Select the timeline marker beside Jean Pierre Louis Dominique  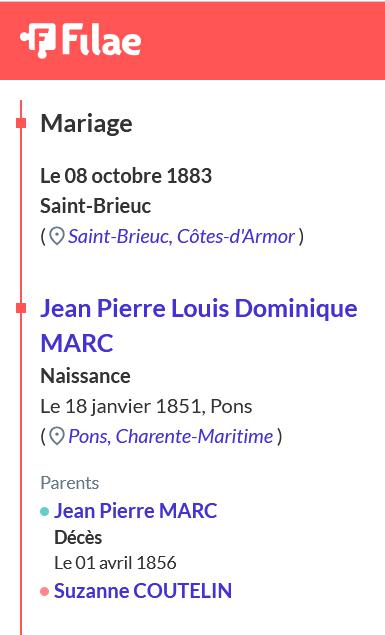click(21, 308)
